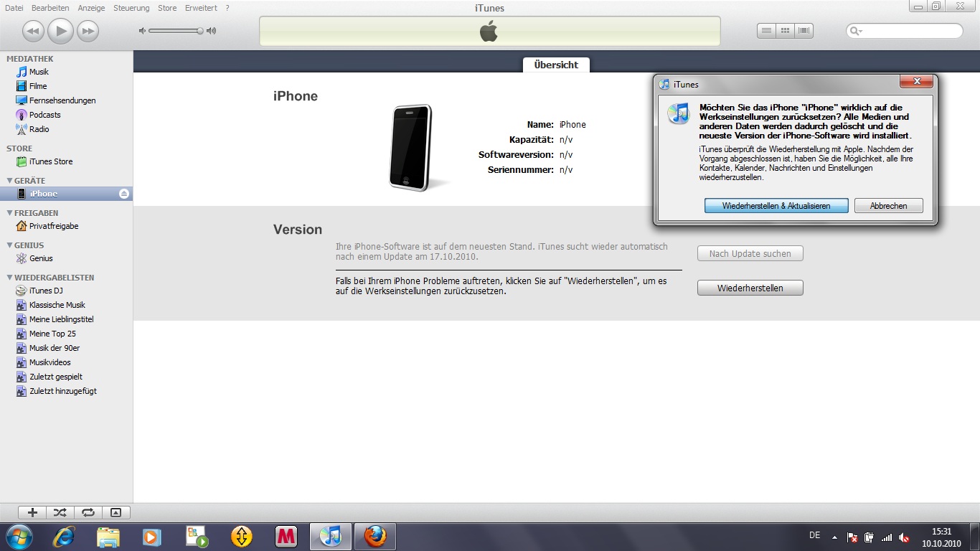
Task: Click the previous track button
Action: [34, 31]
